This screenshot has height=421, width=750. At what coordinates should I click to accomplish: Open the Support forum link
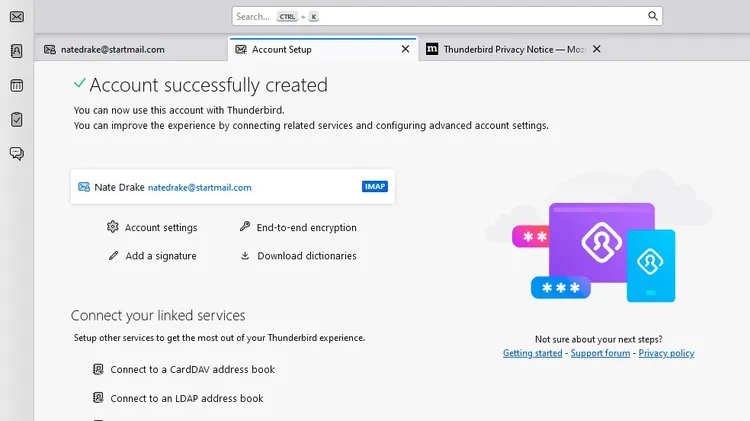coord(600,353)
